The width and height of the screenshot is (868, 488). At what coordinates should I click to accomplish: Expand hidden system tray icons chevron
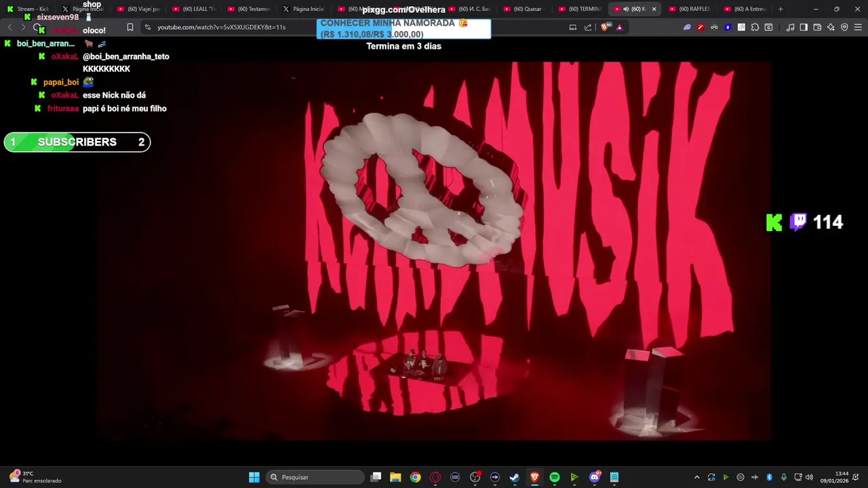696,477
